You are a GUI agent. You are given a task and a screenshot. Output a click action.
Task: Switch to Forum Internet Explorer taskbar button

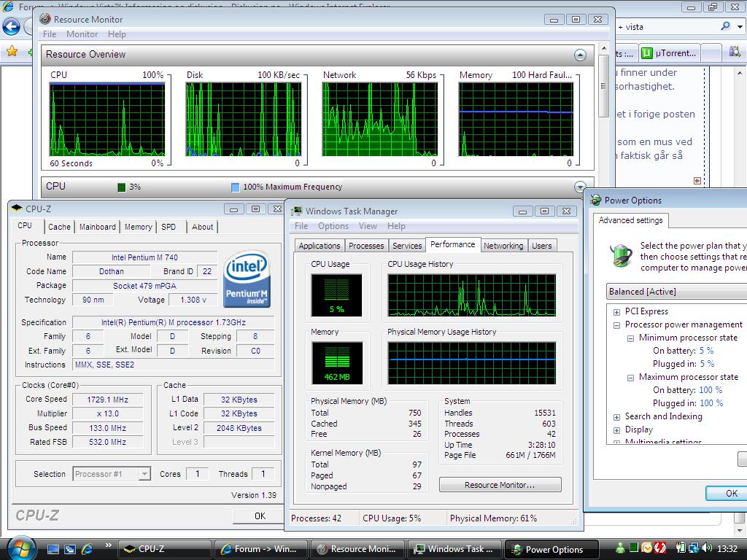click(x=260, y=549)
